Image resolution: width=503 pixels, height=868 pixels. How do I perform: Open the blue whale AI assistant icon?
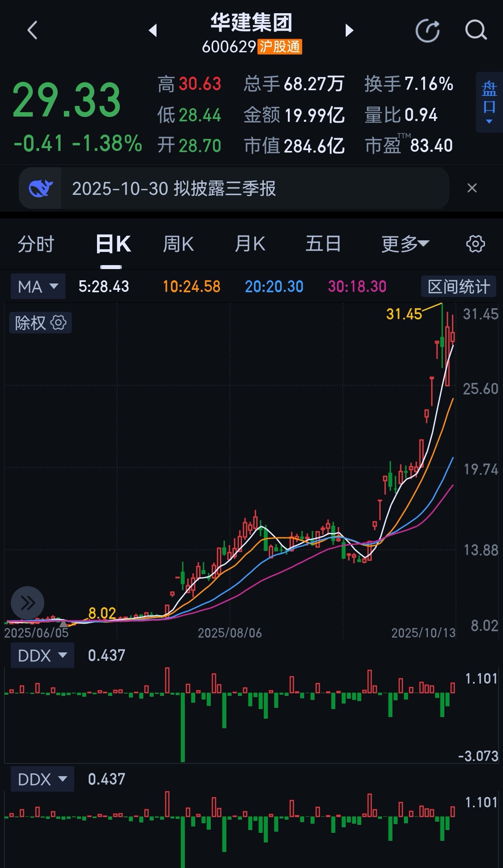pos(40,188)
